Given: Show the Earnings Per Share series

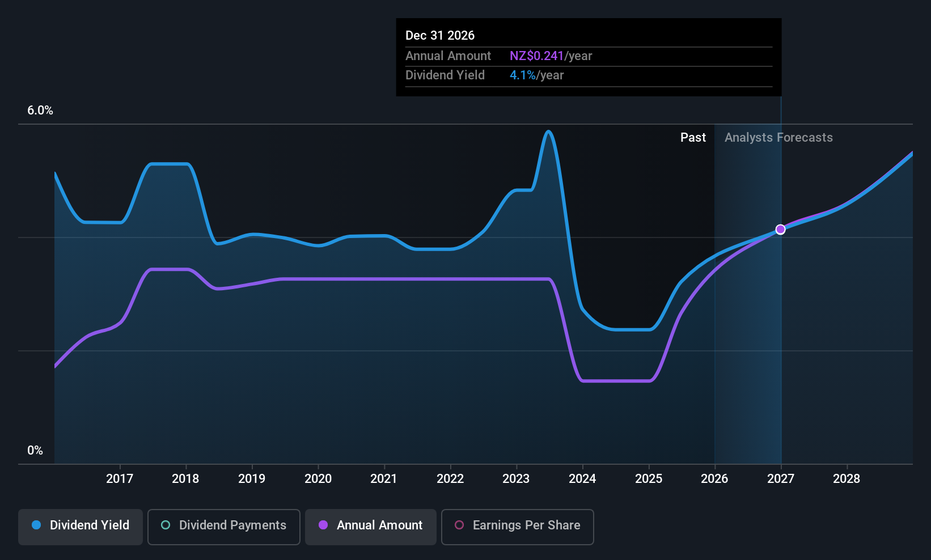Looking at the screenshot, I should click(x=517, y=527).
